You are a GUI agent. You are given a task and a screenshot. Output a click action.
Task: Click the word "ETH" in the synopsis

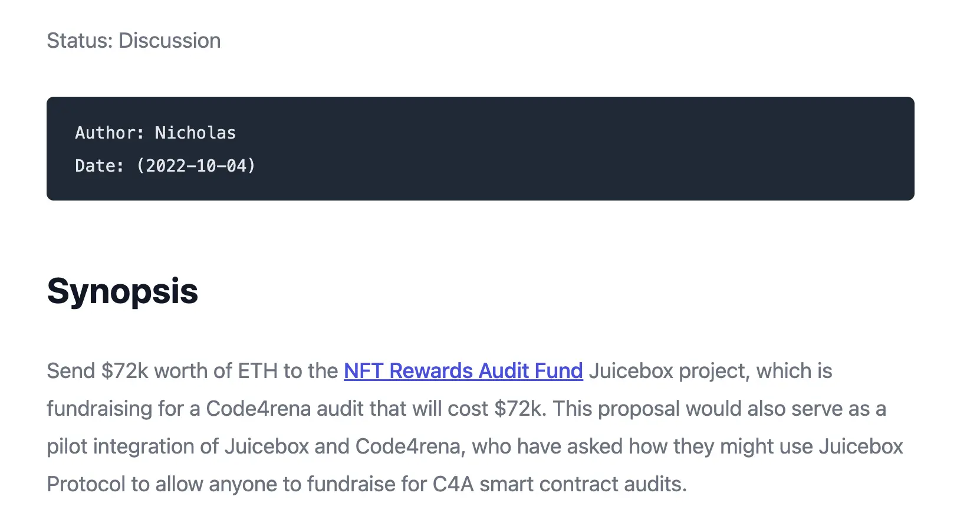[x=257, y=371]
